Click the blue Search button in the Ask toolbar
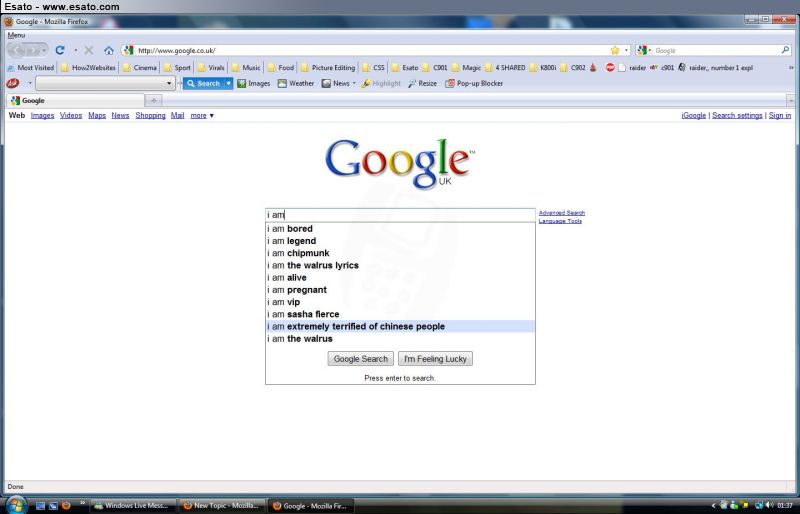Viewport: 800px width, 514px height. 204,83
